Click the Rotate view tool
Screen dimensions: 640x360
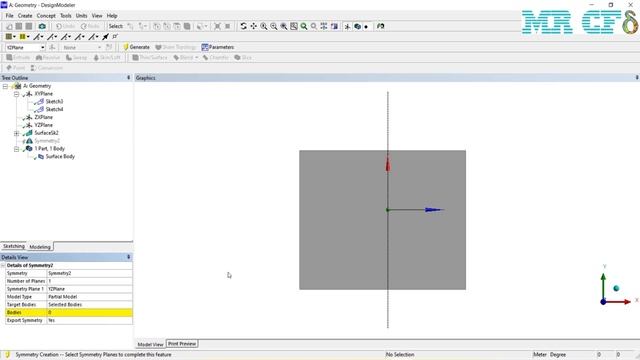point(243,26)
